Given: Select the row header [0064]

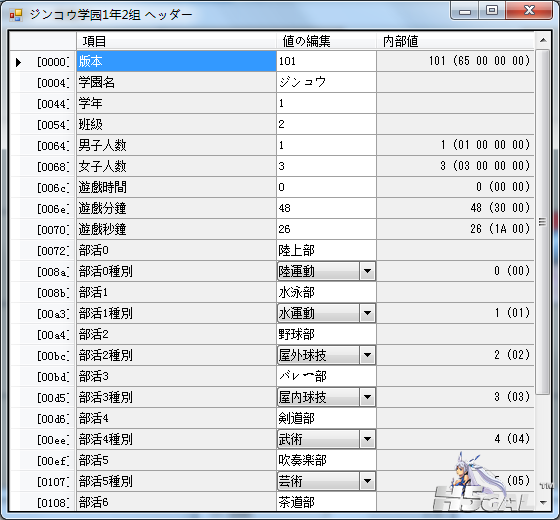Looking at the screenshot, I should click(x=43, y=145).
